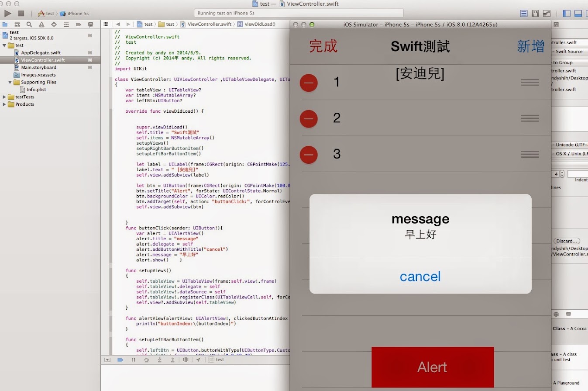Click the Run (play) button in Xcode toolbar

[x=7, y=14]
